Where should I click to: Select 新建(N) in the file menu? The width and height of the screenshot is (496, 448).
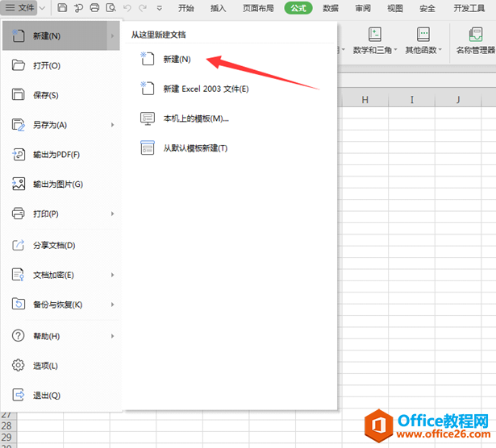[x=61, y=35]
